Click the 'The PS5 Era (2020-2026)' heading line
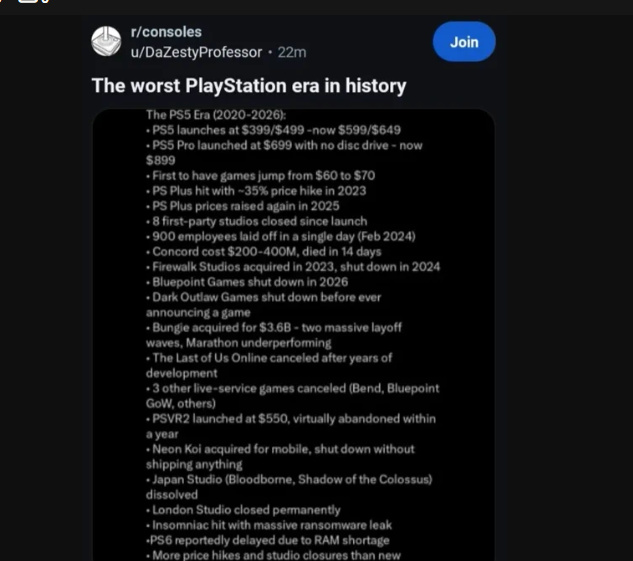 pos(208,116)
